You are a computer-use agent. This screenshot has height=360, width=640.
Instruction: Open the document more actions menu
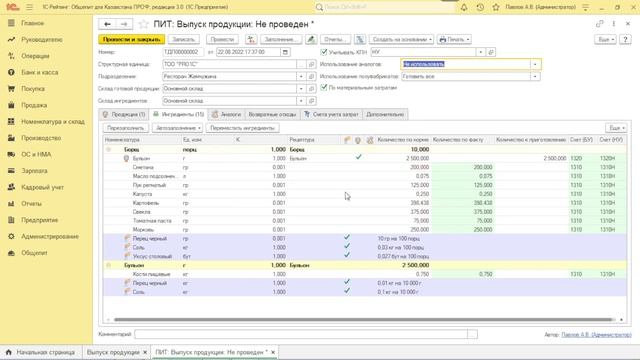click(613, 24)
